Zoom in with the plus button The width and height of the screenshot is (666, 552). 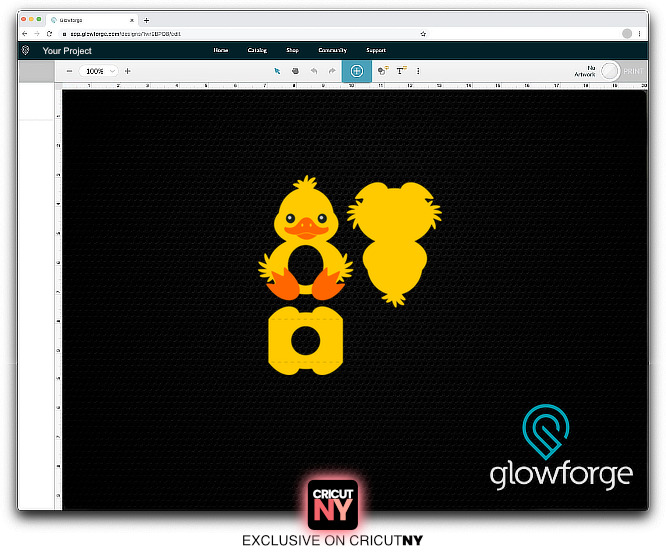coord(127,71)
